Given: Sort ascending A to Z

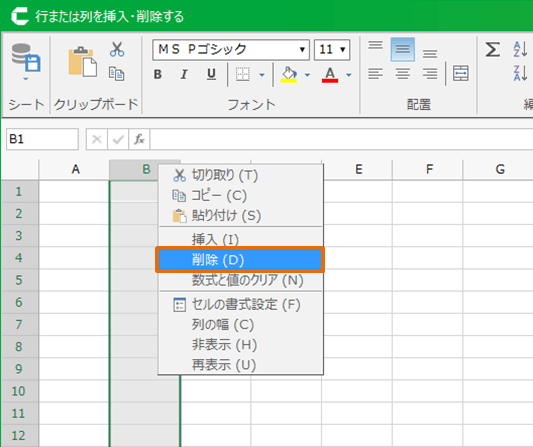Looking at the screenshot, I should [x=520, y=49].
